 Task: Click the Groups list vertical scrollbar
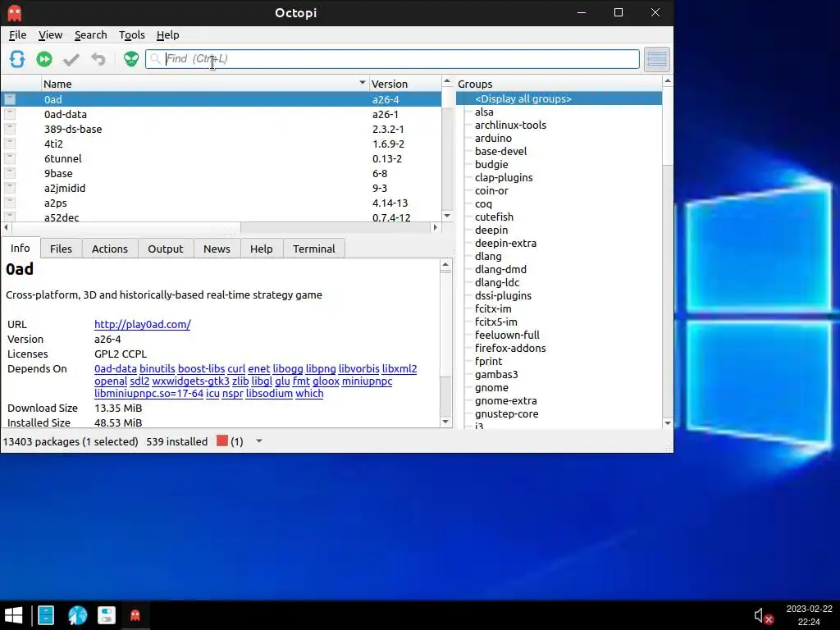(x=668, y=252)
